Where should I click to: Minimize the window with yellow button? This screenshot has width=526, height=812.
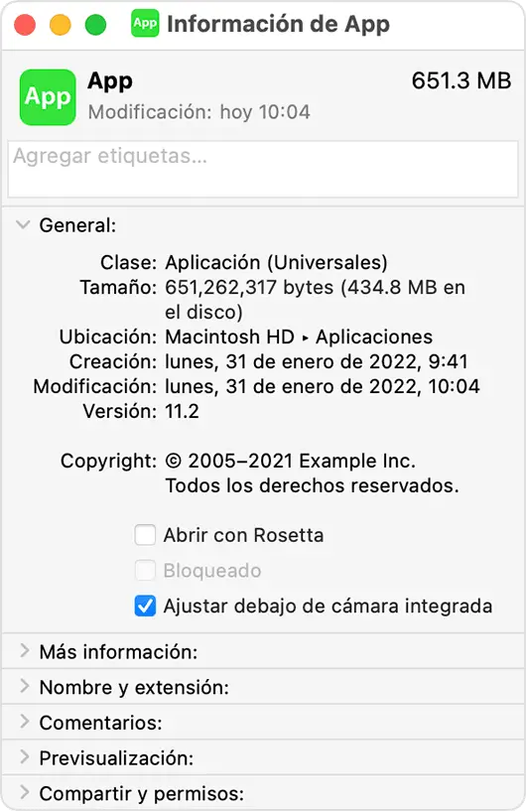pos(61,25)
